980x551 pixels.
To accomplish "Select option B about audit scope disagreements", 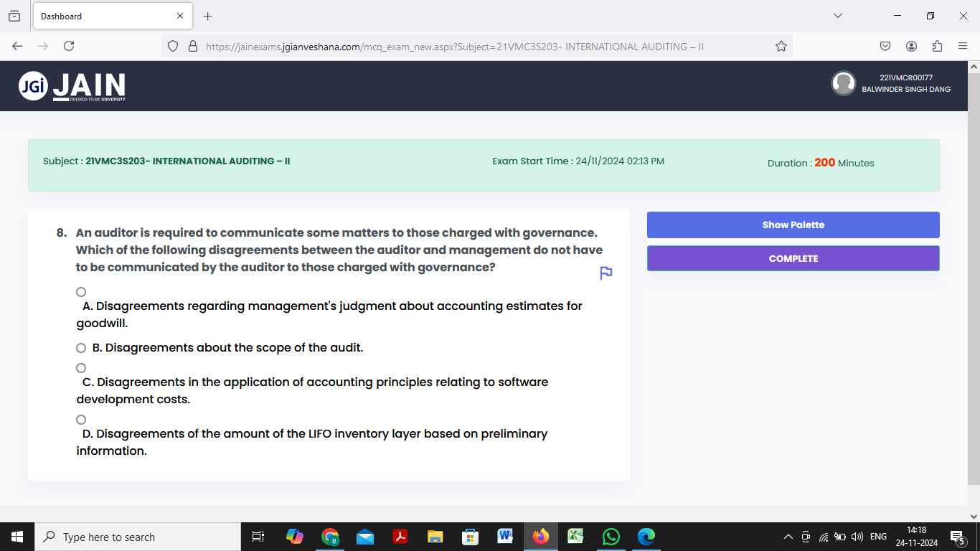I will (x=80, y=347).
